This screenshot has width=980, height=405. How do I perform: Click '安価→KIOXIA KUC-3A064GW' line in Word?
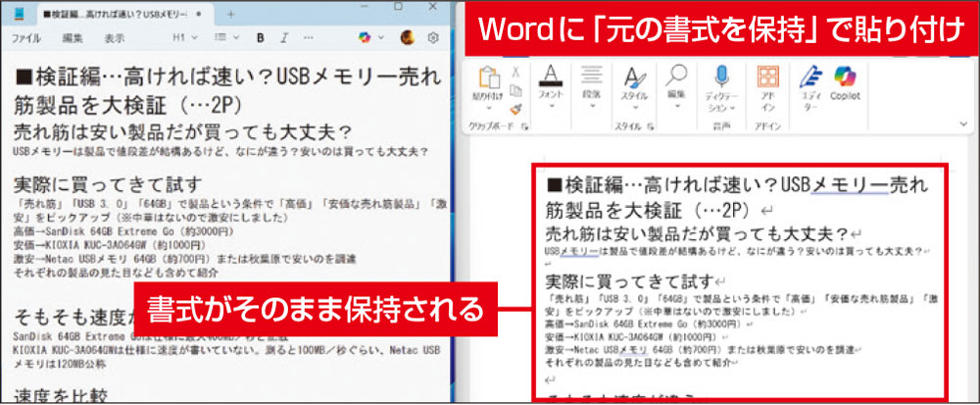point(632,337)
